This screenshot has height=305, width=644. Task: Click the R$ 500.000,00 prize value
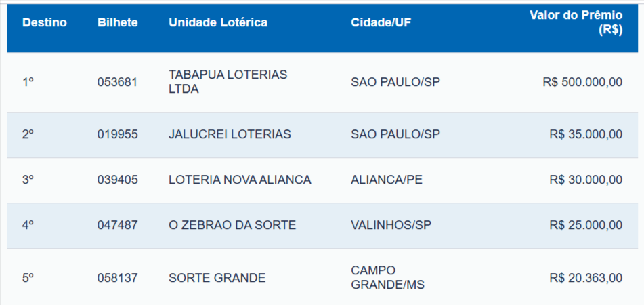click(x=582, y=82)
